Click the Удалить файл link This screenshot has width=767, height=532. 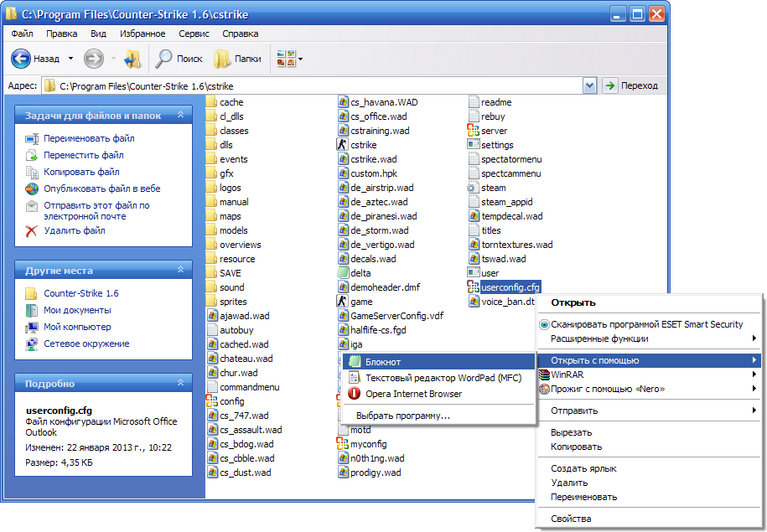[75, 230]
